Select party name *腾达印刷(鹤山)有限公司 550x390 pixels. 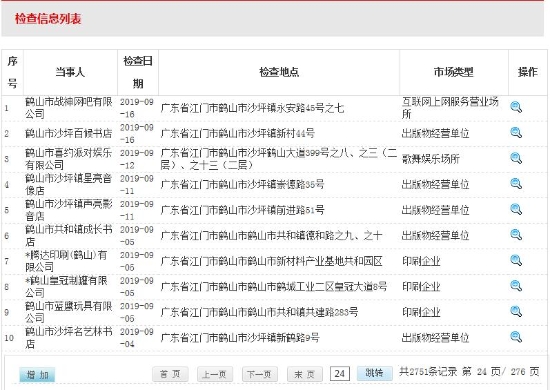click(x=66, y=261)
